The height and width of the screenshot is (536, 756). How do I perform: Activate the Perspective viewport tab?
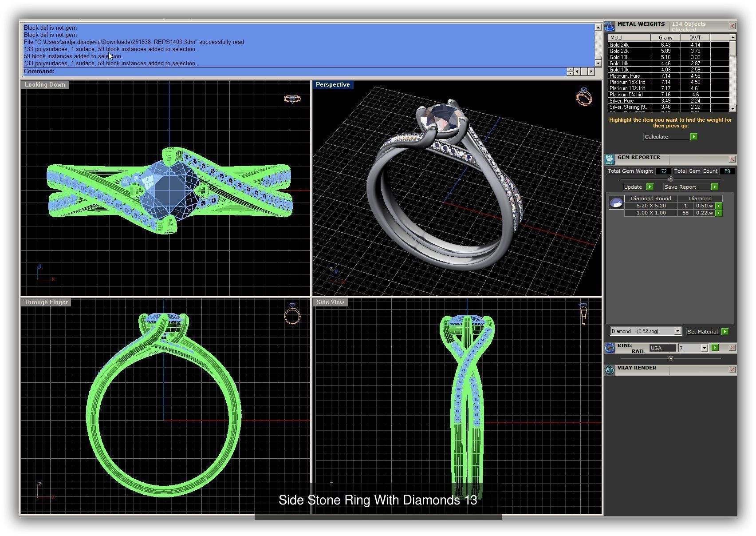(333, 84)
